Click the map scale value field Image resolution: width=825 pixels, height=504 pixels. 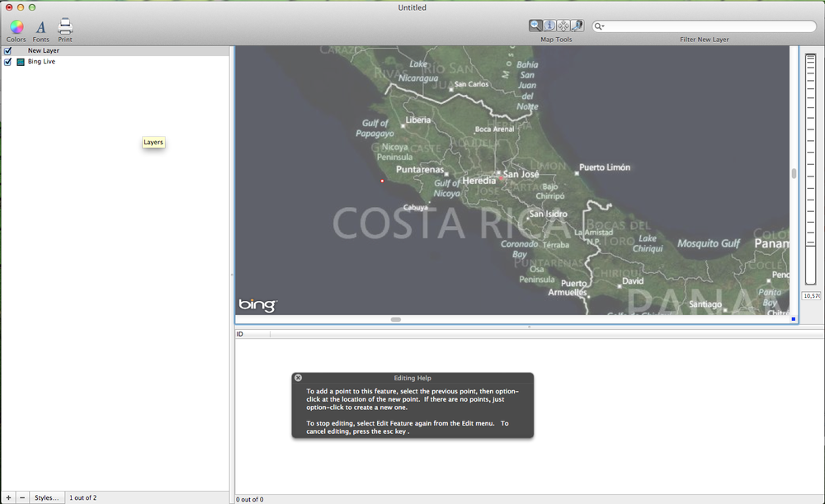pyautogui.click(x=811, y=295)
